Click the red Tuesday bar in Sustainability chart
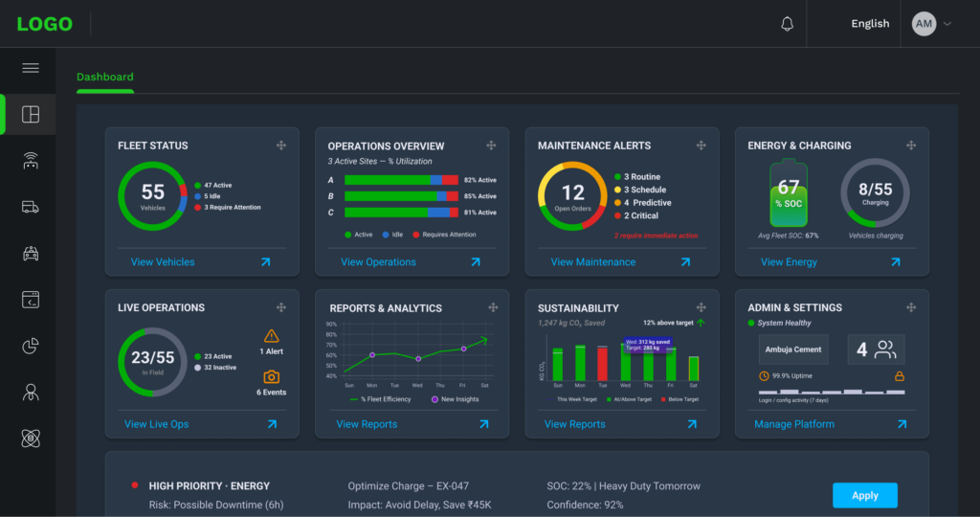This screenshot has width=980, height=517. (602, 364)
